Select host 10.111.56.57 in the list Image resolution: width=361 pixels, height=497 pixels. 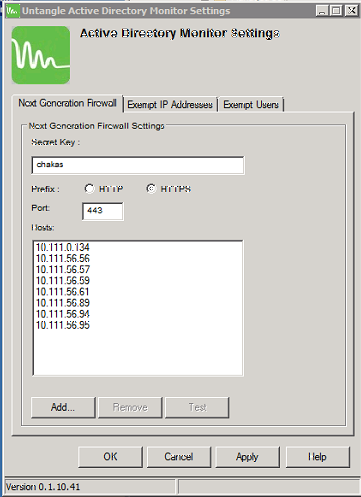pyautogui.click(x=63, y=269)
